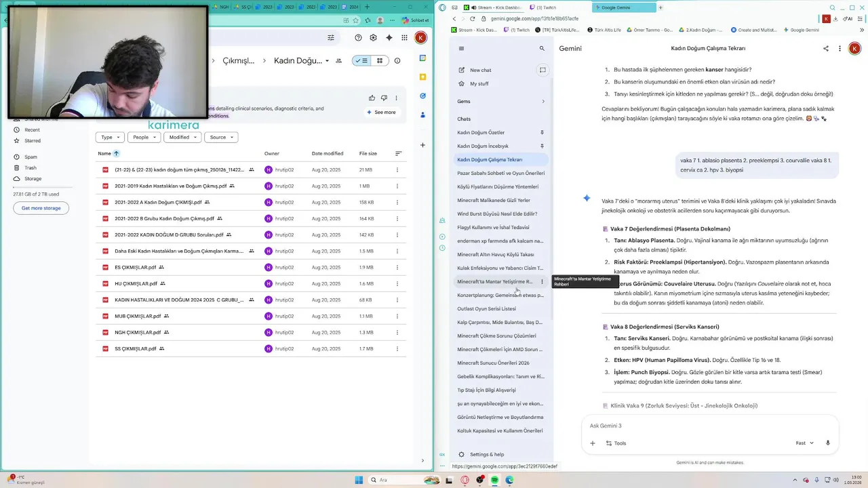
Task: Expand the Gems section chevron
Action: tap(543, 102)
